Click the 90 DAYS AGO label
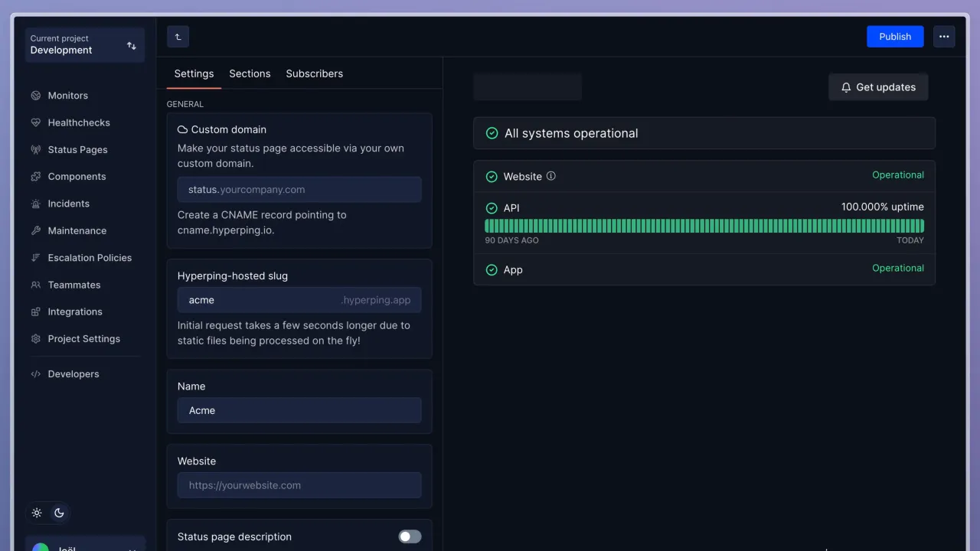 coord(511,240)
